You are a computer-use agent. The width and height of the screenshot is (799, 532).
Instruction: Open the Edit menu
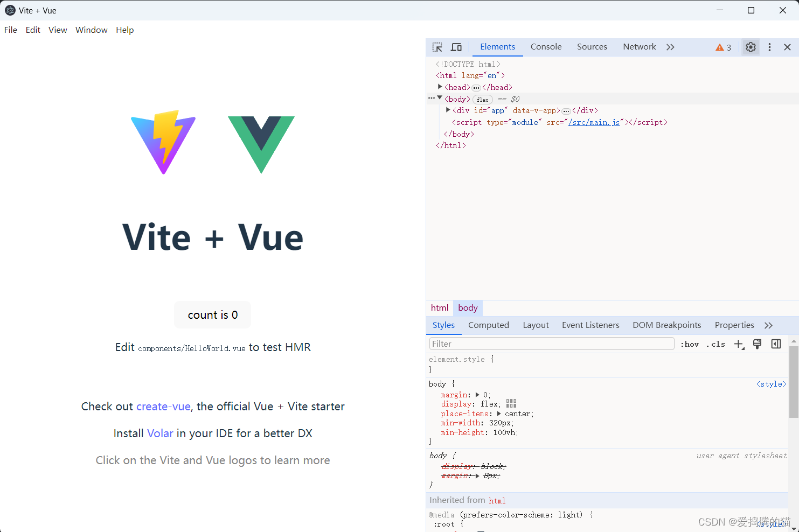[x=33, y=30]
